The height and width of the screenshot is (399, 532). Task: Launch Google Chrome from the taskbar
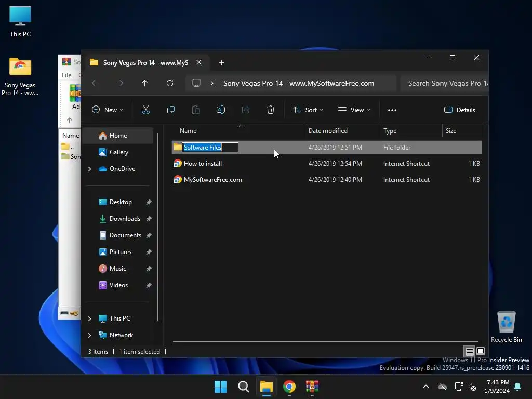[x=289, y=387]
